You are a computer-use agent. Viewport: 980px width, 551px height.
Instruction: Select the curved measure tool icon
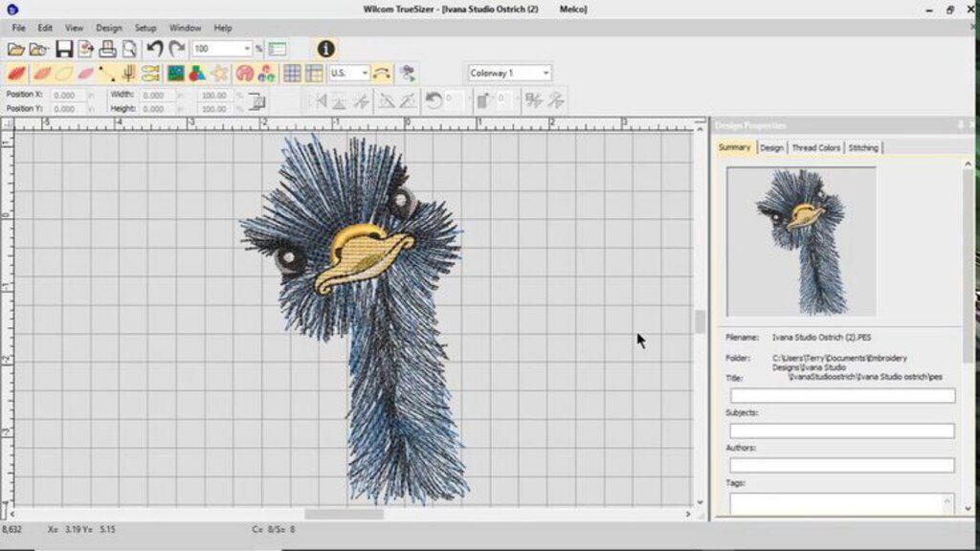click(381, 73)
